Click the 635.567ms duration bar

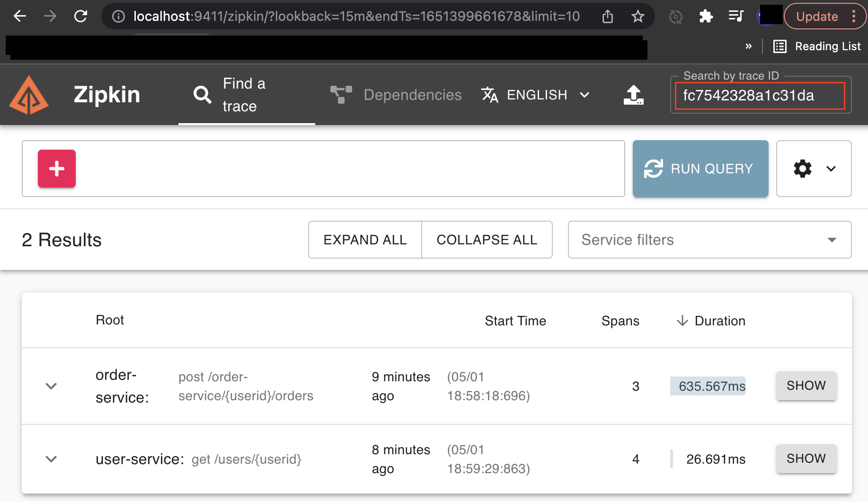pyautogui.click(x=708, y=386)
